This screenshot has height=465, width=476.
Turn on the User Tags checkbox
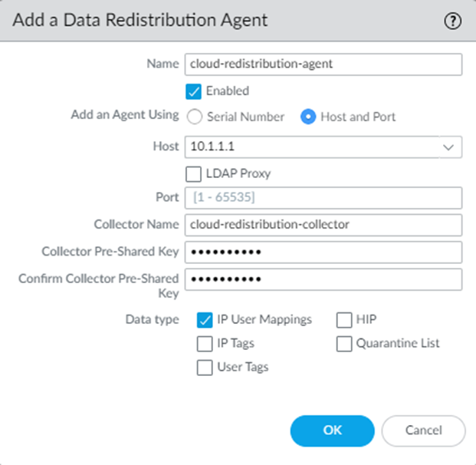tap(205, 368)
